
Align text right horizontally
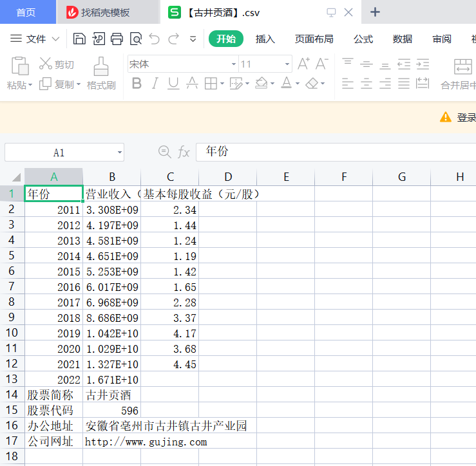point(385,84)
